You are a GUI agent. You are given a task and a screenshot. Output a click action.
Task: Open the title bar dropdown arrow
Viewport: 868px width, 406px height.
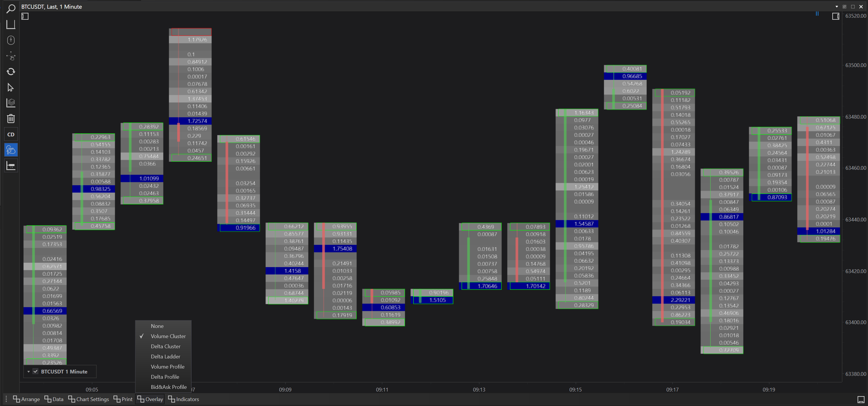click(x=836, y=7)
